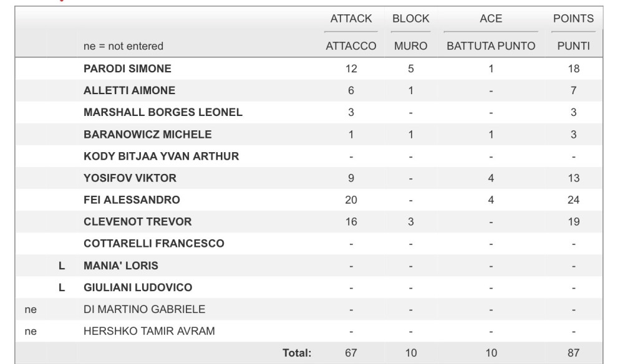Select HERSHKO TAMIR AVRAM

pos(149,331)
